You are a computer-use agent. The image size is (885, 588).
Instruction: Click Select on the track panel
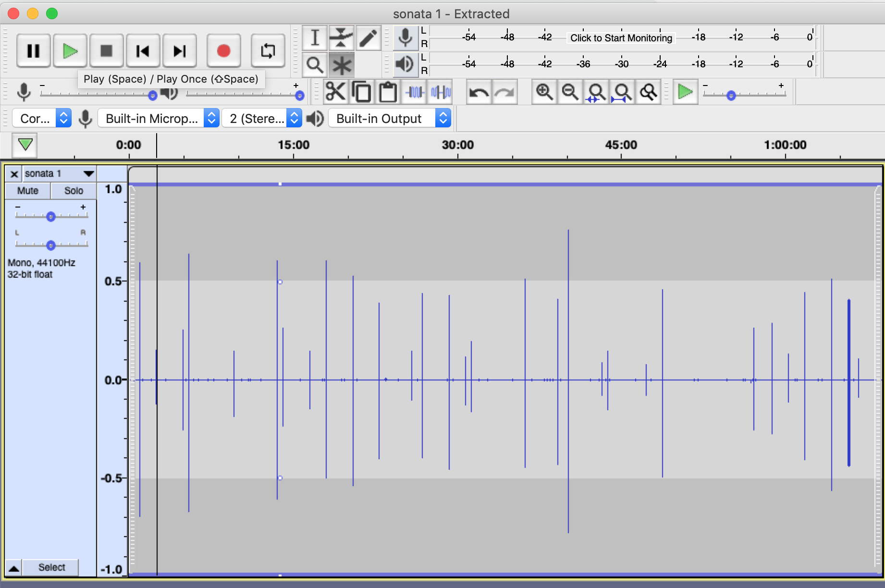click(x=50, y=567)
